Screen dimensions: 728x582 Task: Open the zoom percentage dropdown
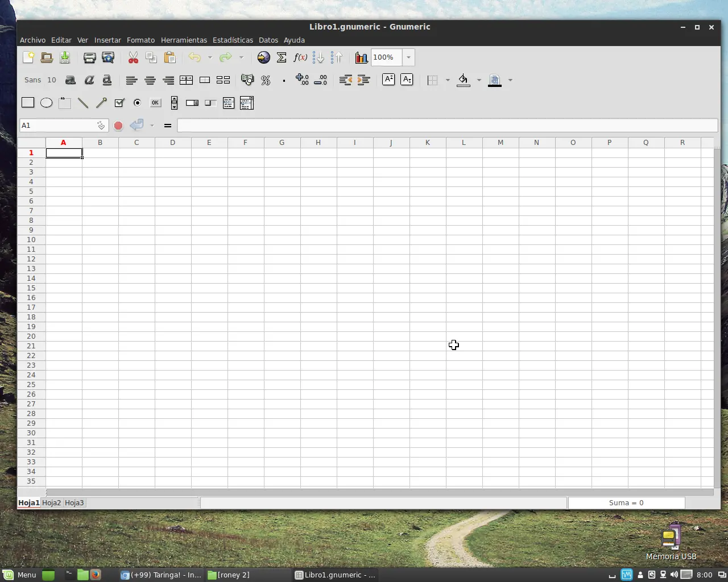(408, 57)
